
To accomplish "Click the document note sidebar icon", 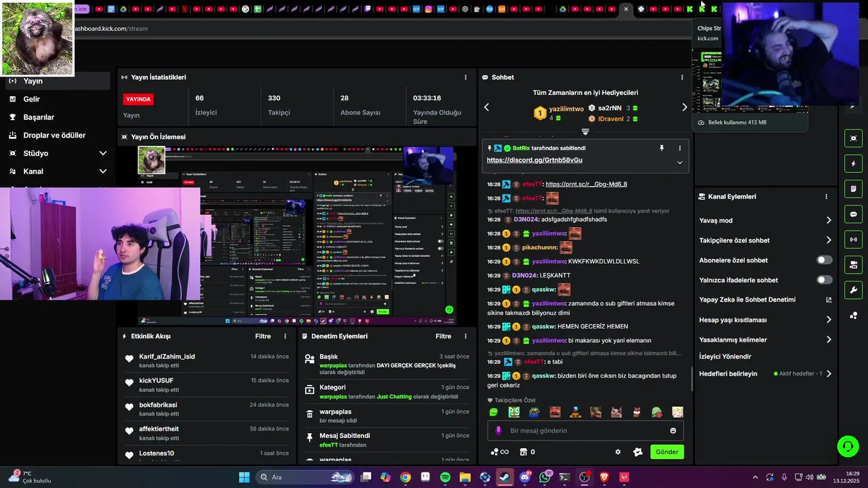I will (x=853, y=188).
